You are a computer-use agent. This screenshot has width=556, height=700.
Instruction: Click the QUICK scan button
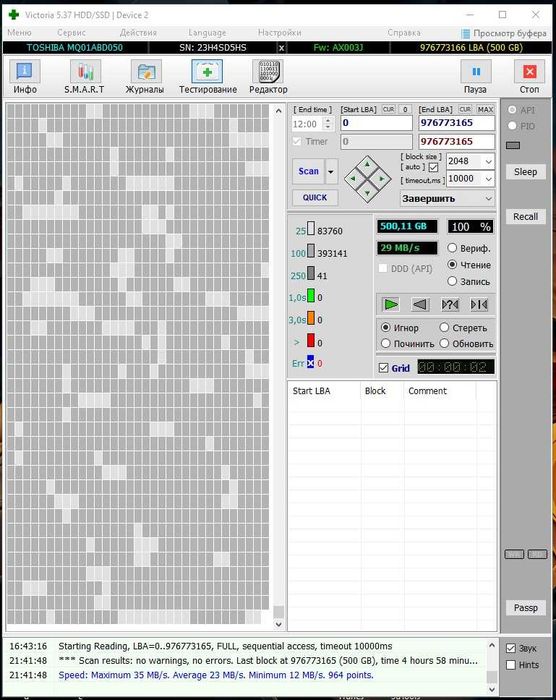coord(315,198)
